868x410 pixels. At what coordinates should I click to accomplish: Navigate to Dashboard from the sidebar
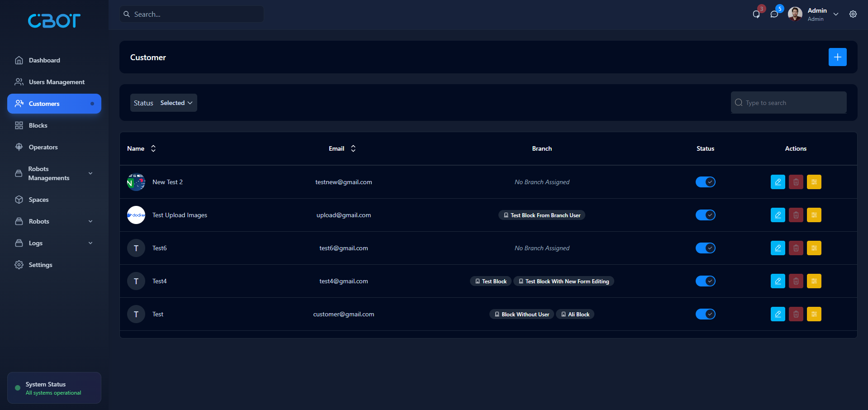[44, 60]
